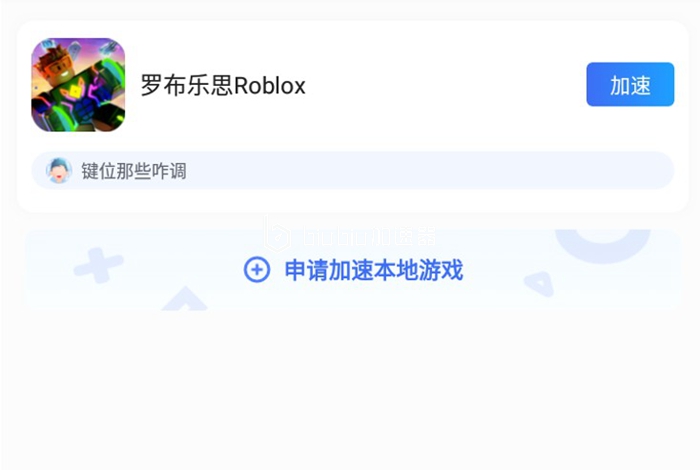Select the empty part of comment bar
Screen dimensions: 700x470
[429, 171]
